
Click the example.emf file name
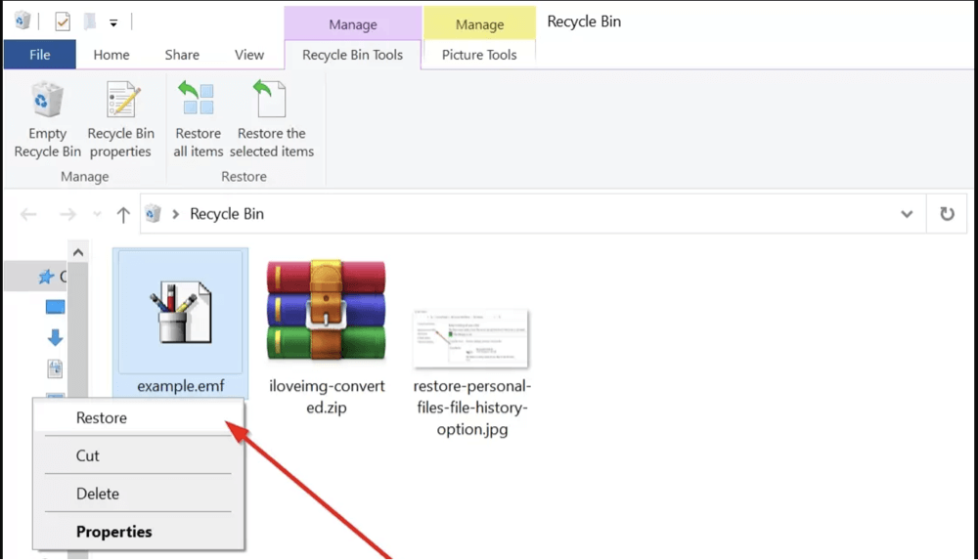tap(181, 386)
